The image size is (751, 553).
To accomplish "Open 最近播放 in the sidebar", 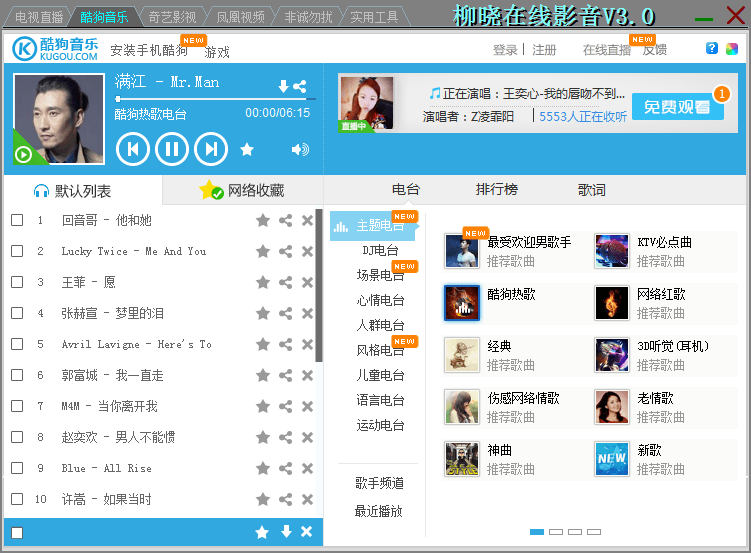I will (x=378, y=511).
